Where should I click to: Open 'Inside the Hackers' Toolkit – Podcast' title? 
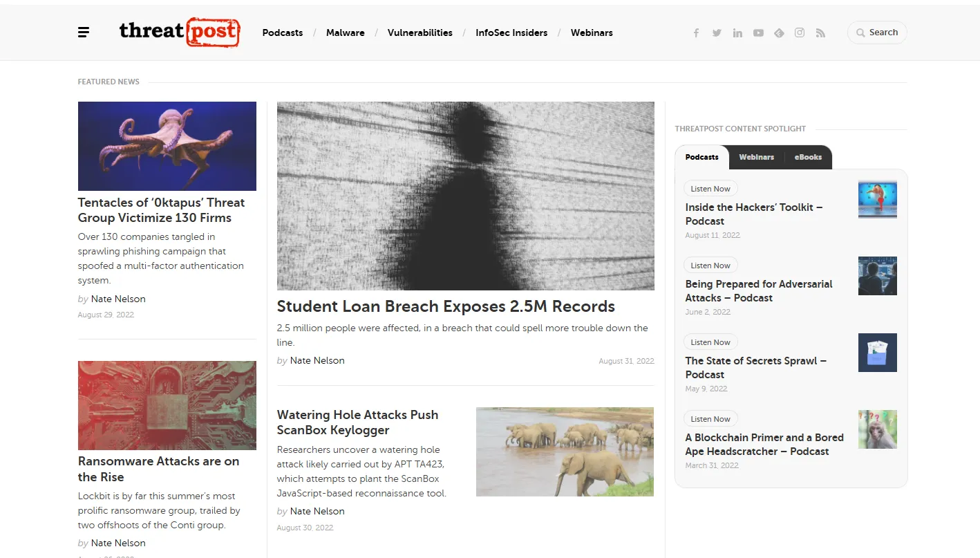754,214
